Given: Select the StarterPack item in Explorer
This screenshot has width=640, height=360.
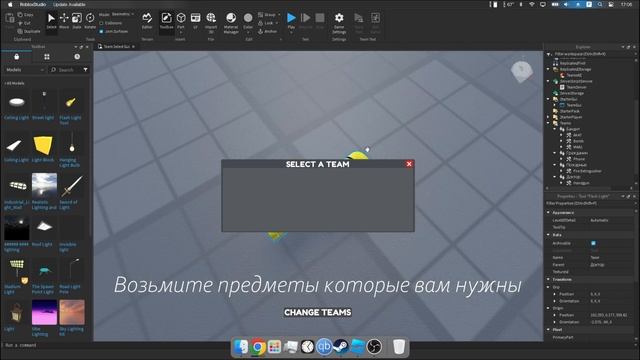Looking at the screenshot, I should (x=570, y=111).
